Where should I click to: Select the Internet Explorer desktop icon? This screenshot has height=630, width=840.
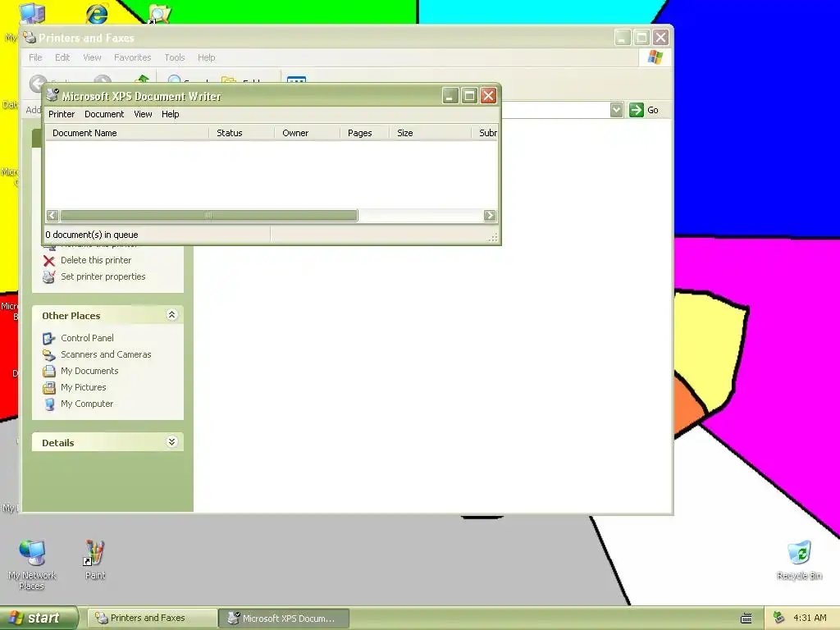[x=97, y=13]
